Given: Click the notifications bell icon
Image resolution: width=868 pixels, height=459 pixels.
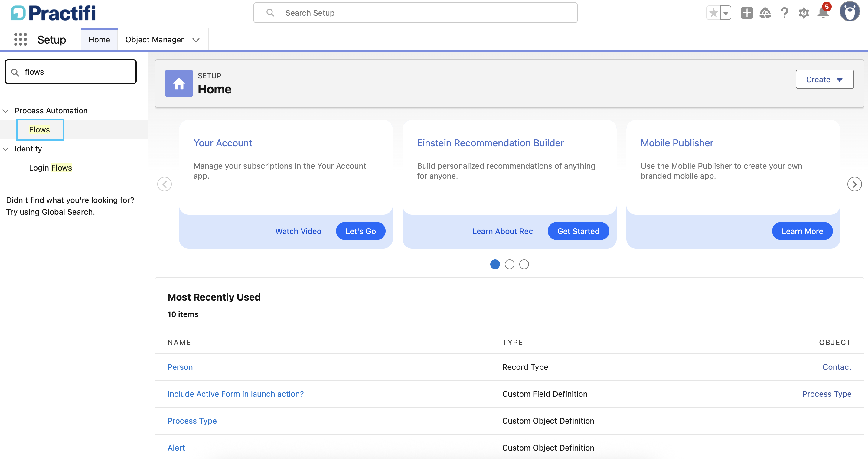Looking at the screenshot, I should point(823,13).
